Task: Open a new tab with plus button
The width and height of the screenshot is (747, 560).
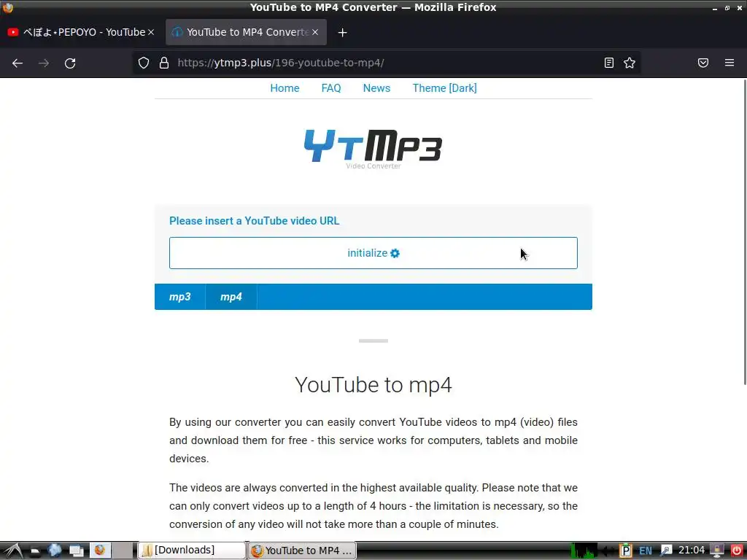Action: point(343,32)
